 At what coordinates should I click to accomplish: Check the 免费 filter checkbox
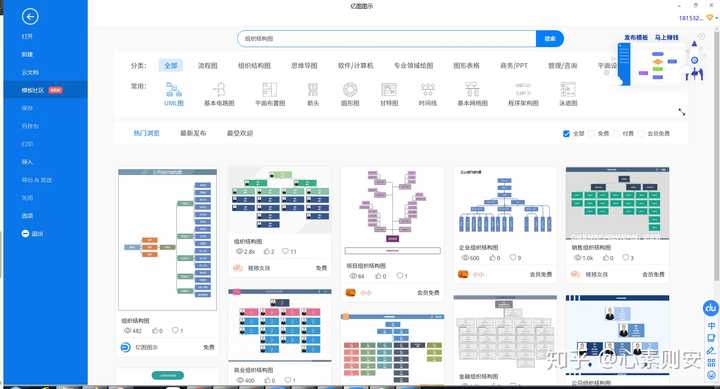591,134
